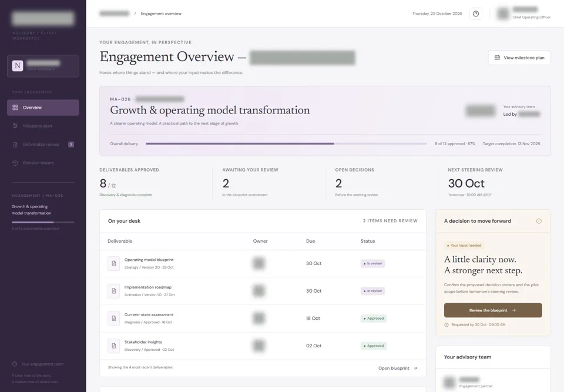Click the Due column header
Image resolution: width=564 pixels, height=392 pixels.
click(310, 241)
